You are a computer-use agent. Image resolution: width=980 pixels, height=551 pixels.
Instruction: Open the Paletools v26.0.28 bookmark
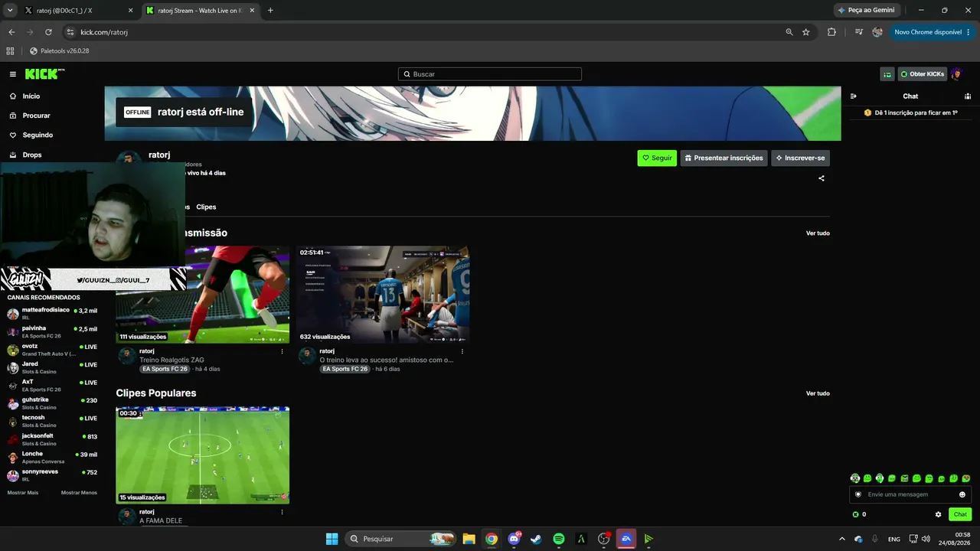59,51
